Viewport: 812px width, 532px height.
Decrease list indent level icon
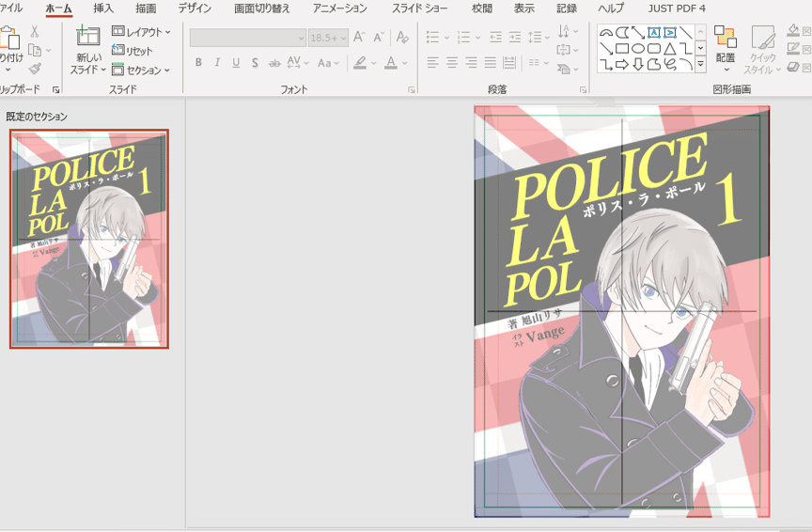495,37
